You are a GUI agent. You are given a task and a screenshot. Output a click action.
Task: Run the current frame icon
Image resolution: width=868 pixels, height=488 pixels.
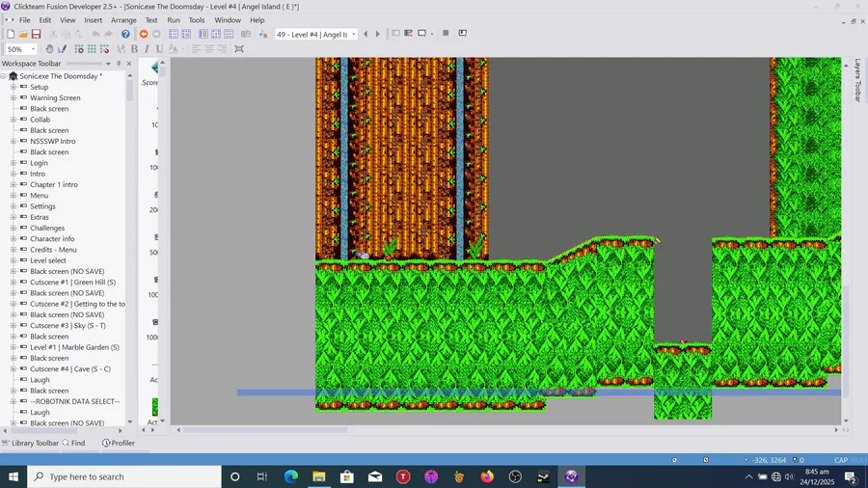[x=421, y=34]
